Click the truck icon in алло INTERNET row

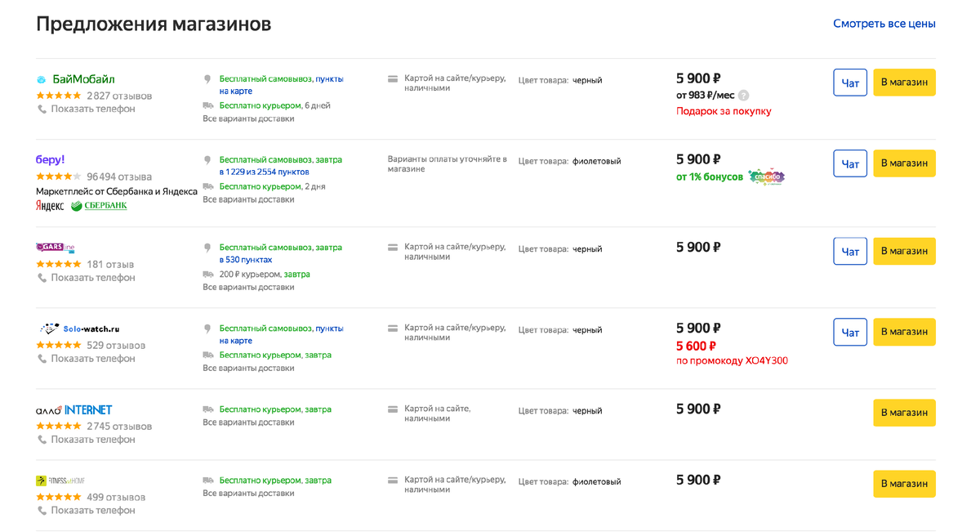(208, 409)
